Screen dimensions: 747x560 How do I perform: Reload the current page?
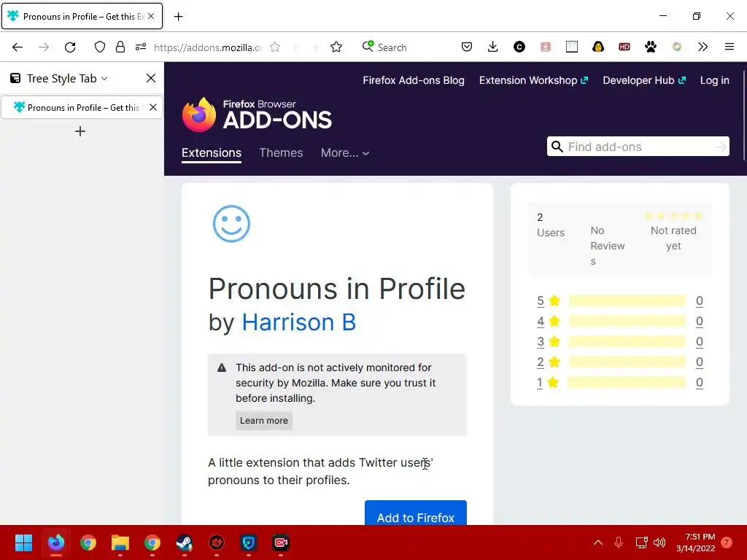point(70,47)
